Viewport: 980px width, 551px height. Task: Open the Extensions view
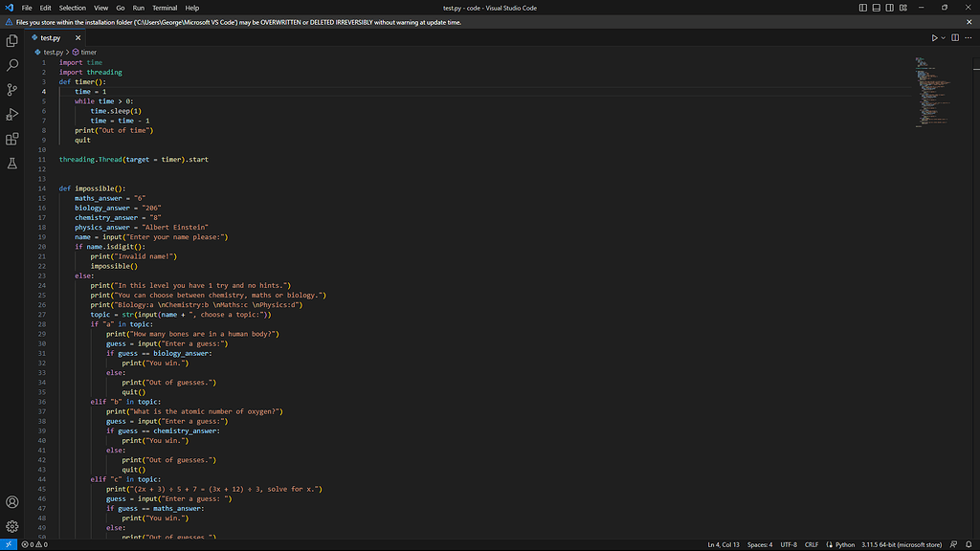11,139
